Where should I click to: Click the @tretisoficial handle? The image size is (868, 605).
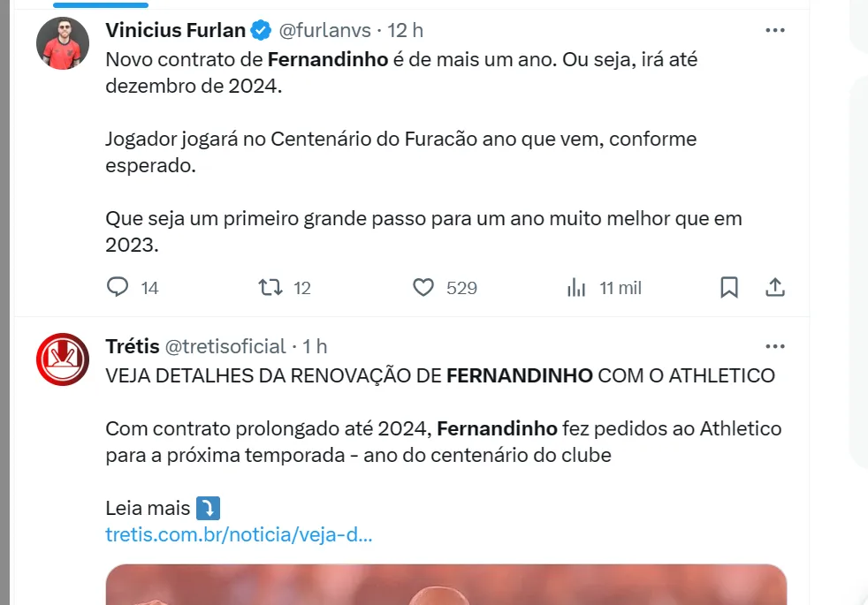(225, 346)
